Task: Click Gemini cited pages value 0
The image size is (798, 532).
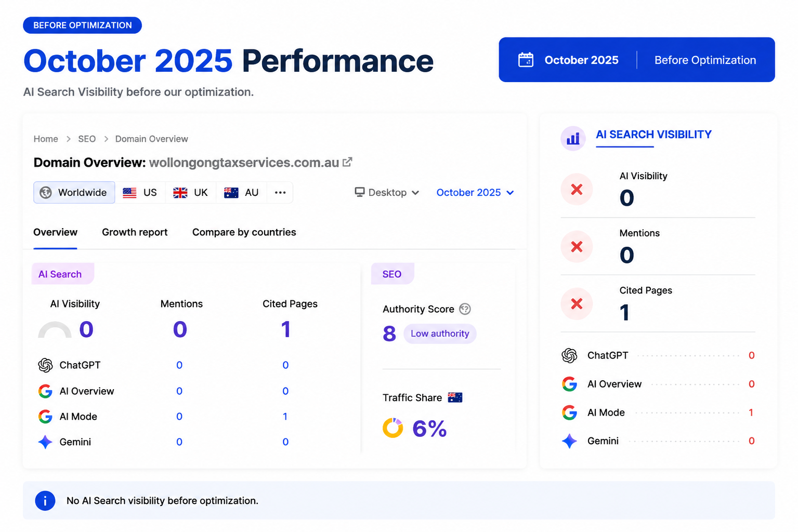Action: [x=285, y=442]
